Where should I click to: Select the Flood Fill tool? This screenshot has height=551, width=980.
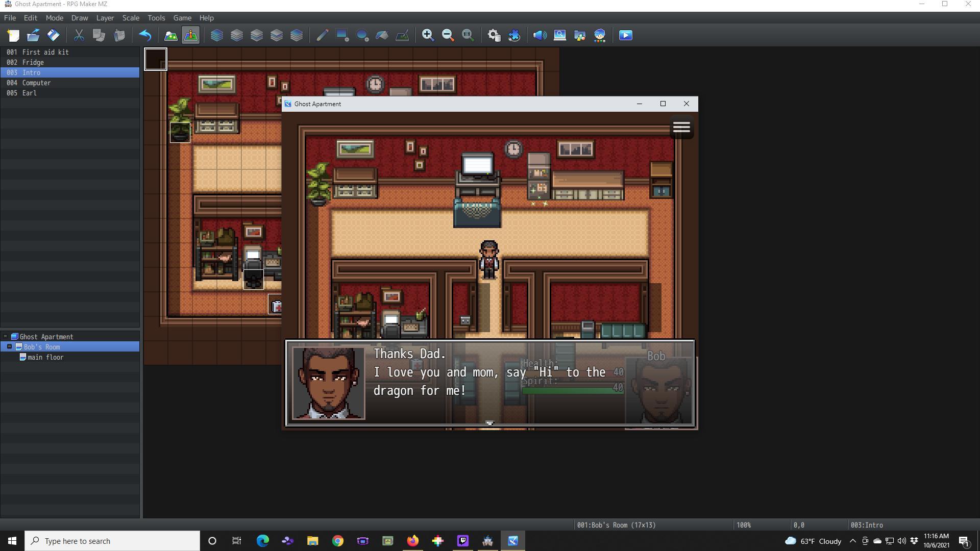pos(382,35)
